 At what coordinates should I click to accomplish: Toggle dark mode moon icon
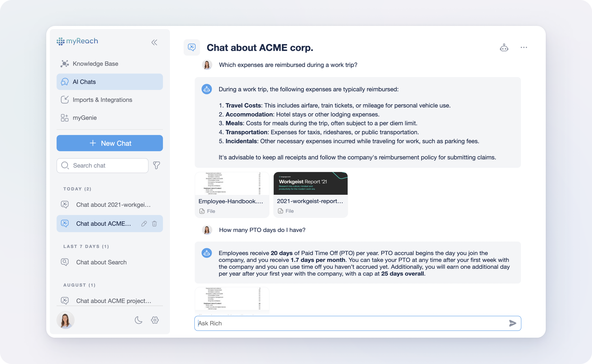(138, 320)
